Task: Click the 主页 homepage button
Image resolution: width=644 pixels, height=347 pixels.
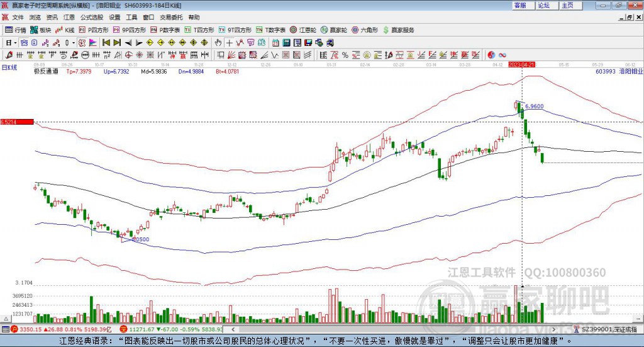Action: click(570, 5)
